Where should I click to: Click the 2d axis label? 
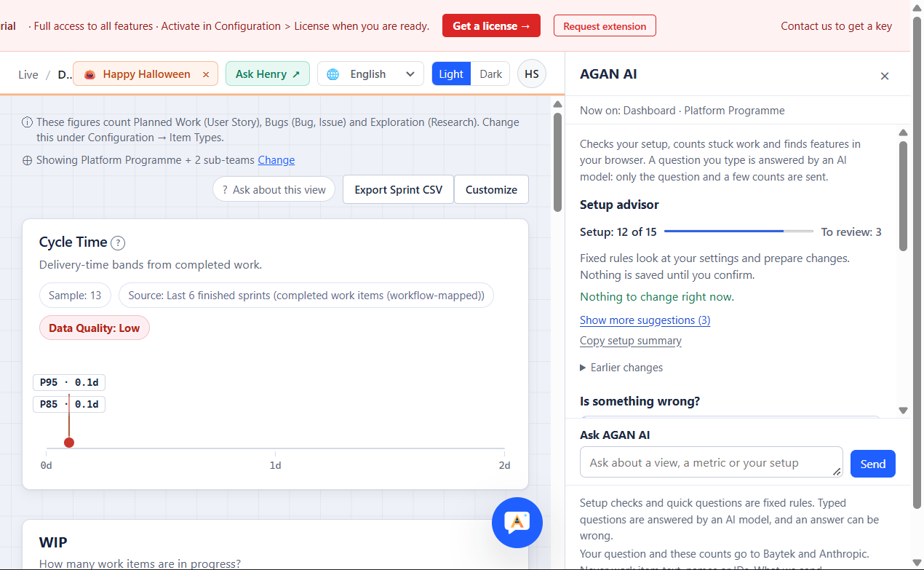click(x=504, y=465)
